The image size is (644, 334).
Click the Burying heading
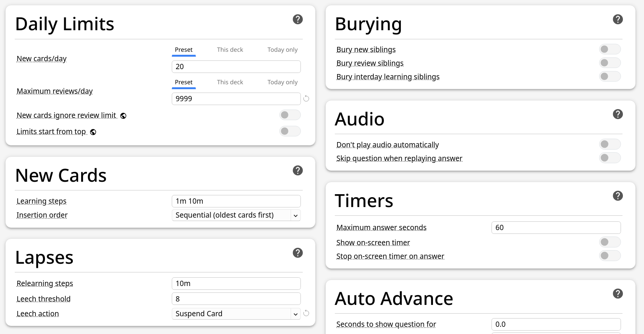click(368, 25)
